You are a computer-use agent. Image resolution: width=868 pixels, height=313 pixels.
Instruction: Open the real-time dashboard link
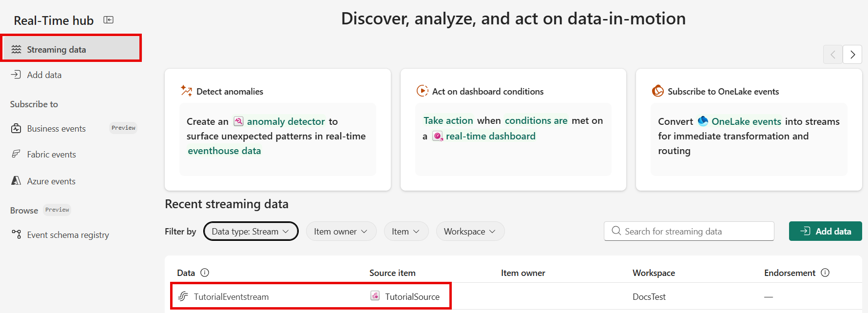[x=490, y=136]
